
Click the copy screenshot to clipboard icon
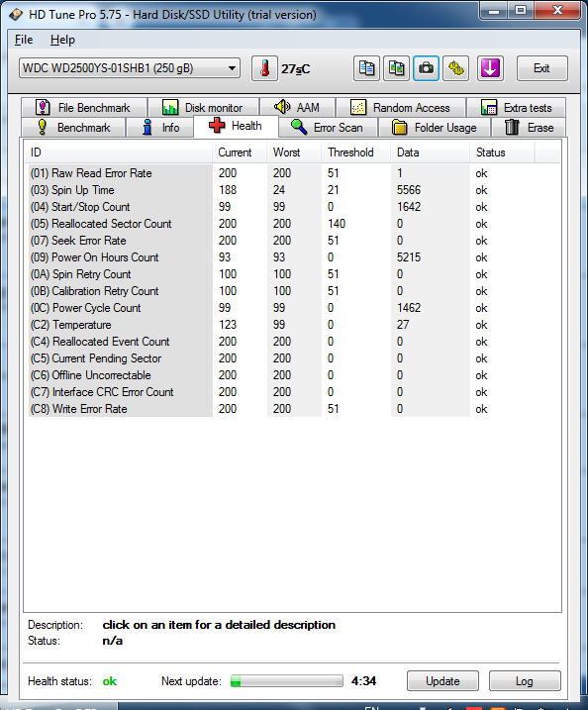(396, 68)
